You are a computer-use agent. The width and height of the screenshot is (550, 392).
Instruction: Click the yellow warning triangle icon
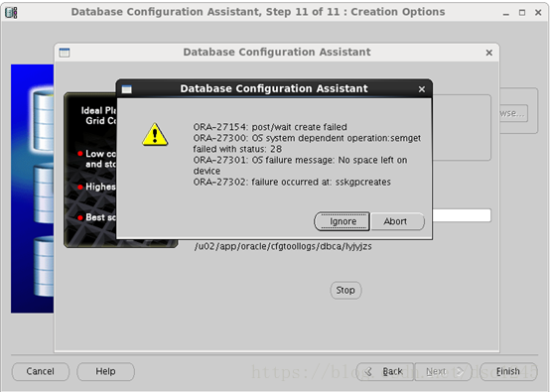pyautogui.click(x=155, y=134)
